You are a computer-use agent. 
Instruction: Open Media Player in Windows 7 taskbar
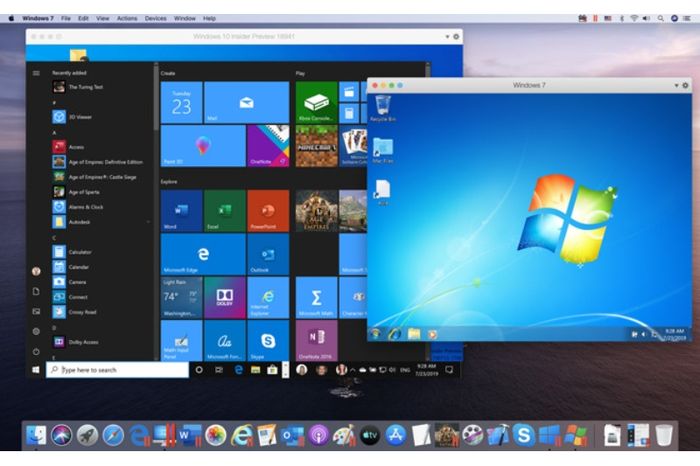point(432,334)
